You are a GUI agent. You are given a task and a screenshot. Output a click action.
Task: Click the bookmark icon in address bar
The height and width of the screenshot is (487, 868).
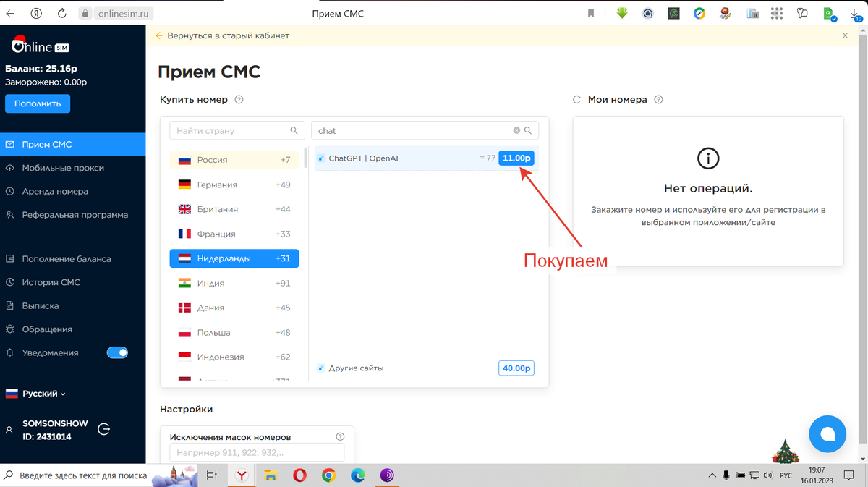[x=591, y=13]
